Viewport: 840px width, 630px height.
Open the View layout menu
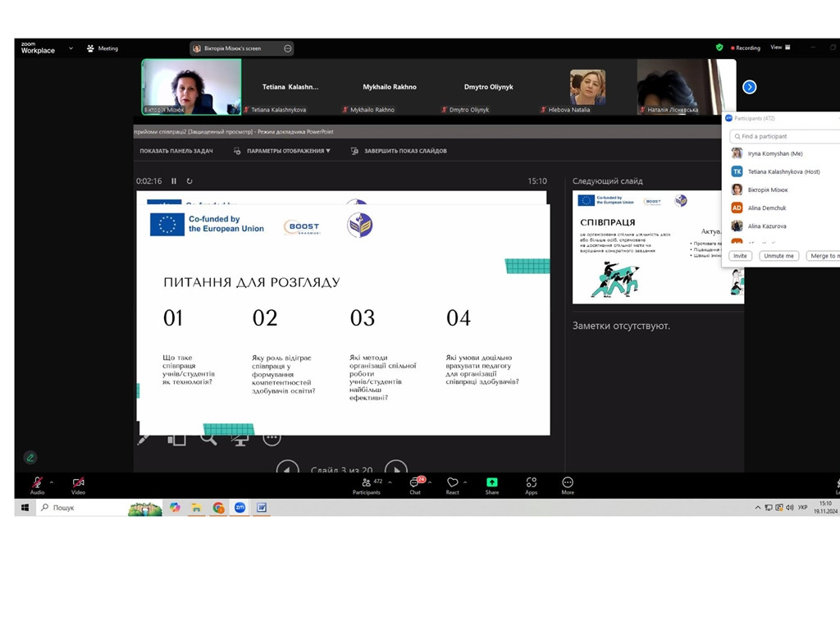(781, 47)
